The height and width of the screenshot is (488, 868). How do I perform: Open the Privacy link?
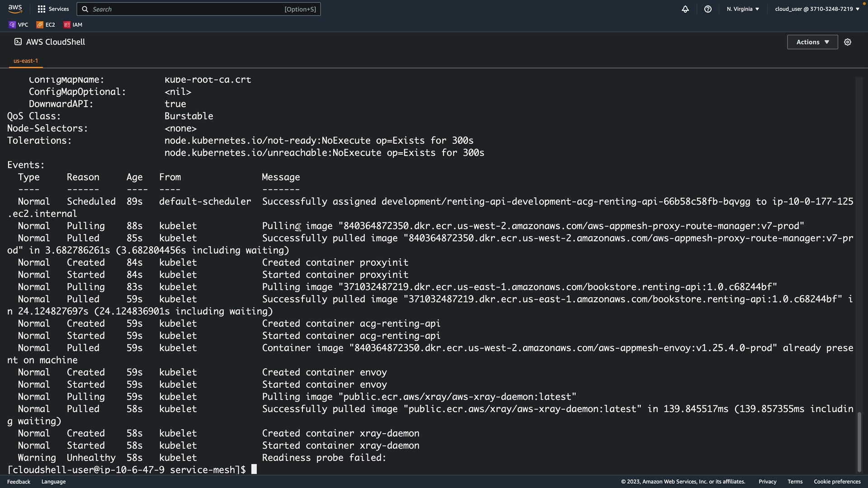coord(767,482)
